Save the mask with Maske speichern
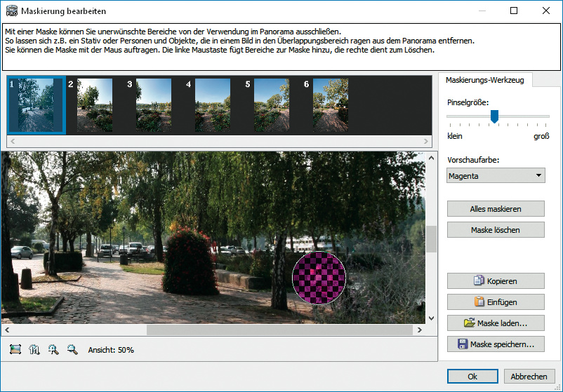Viewport: 563px width, 392px height. click(496, 344)
